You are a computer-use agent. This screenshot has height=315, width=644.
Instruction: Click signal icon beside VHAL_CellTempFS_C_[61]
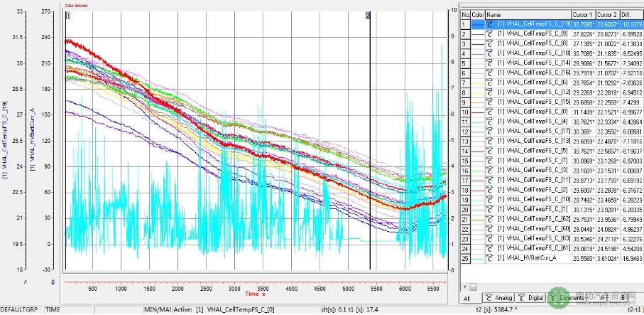pos(489,249)
